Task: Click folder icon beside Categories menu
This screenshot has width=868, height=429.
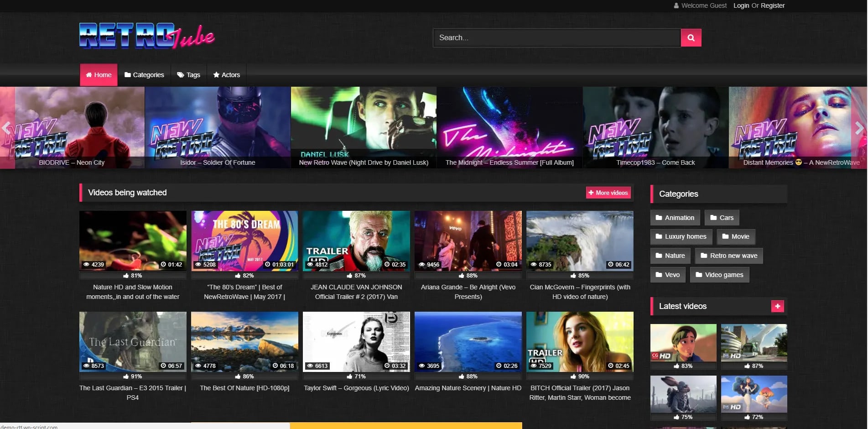Action: tap(128, 75)
